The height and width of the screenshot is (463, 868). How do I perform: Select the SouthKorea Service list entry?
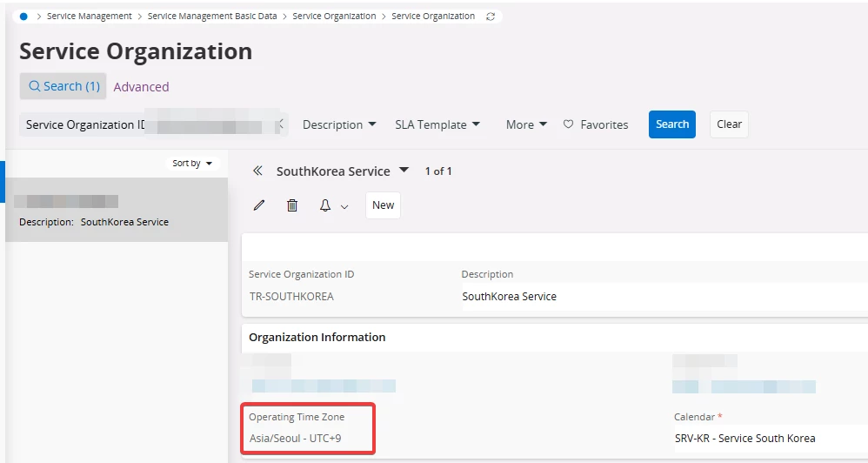point(117,211)
